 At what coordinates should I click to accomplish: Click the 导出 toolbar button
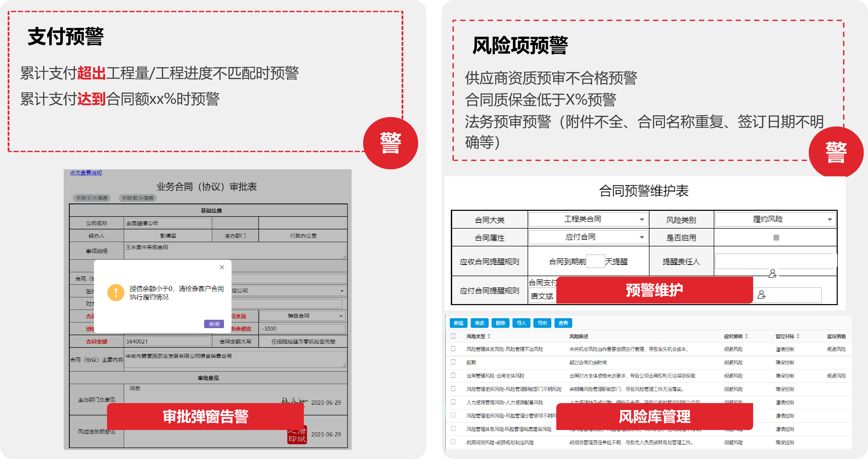point(542,323)
